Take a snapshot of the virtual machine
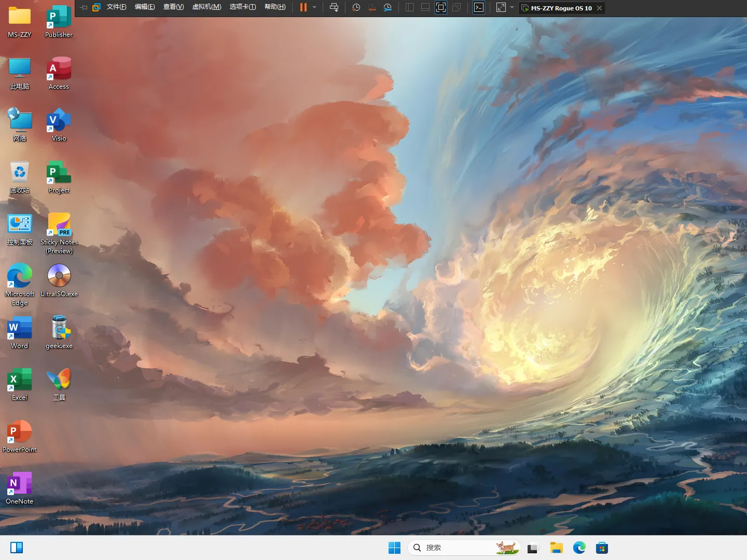Viewport: 747px width, 560px height. 356,7
